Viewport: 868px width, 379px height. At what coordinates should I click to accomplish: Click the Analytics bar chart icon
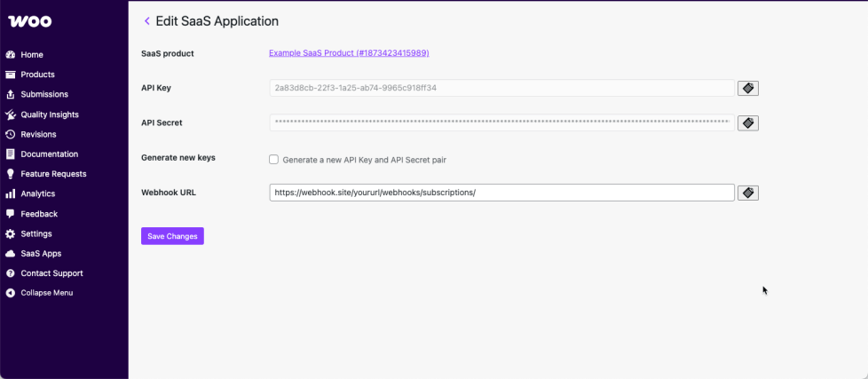[11, 193]
